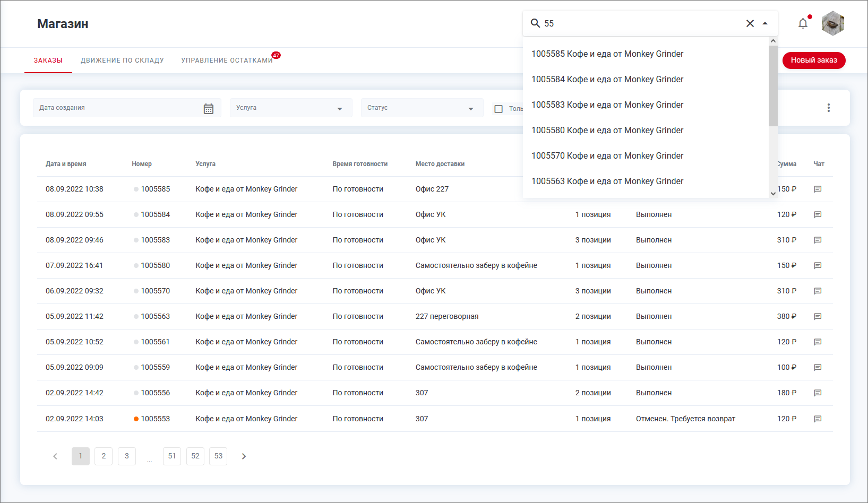
Task: Switch to Движение по складу tab
Action: 122,60
